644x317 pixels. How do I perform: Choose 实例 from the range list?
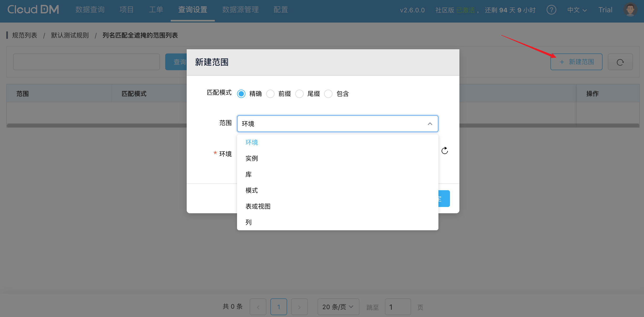[252, 159]
